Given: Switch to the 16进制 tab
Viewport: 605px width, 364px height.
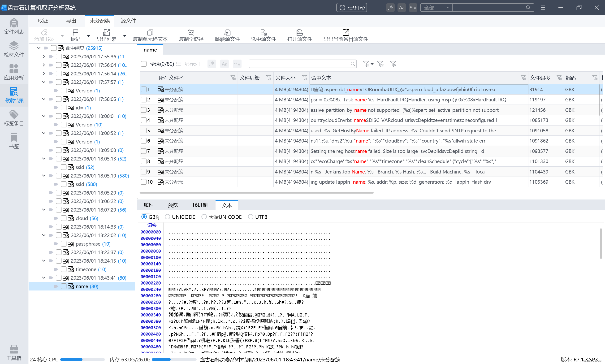Looking at the screenshot, I should [x=200, y=205].
